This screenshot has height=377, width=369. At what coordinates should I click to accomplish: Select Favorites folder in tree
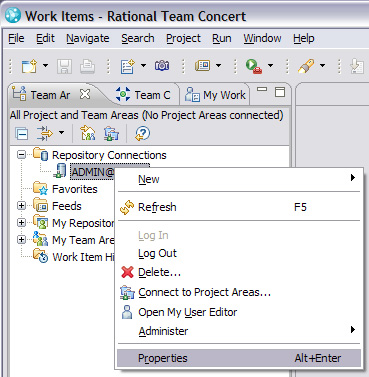(x=75, y=189)
